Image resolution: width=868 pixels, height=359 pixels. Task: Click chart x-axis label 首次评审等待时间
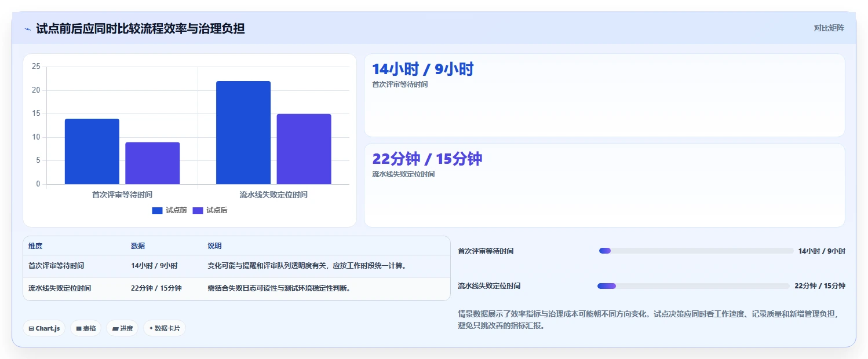click(122, 195)
